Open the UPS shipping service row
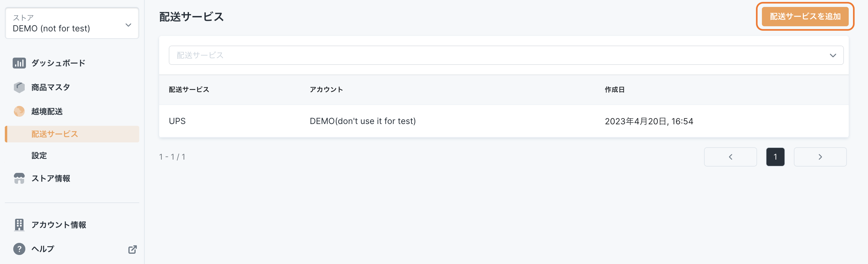868x264 pixels. click(177, 121)
